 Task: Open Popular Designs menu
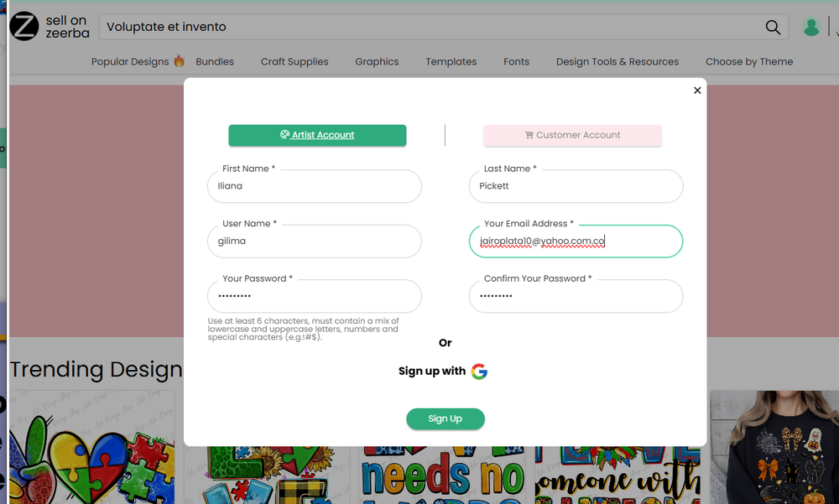[x=130, y=61]
